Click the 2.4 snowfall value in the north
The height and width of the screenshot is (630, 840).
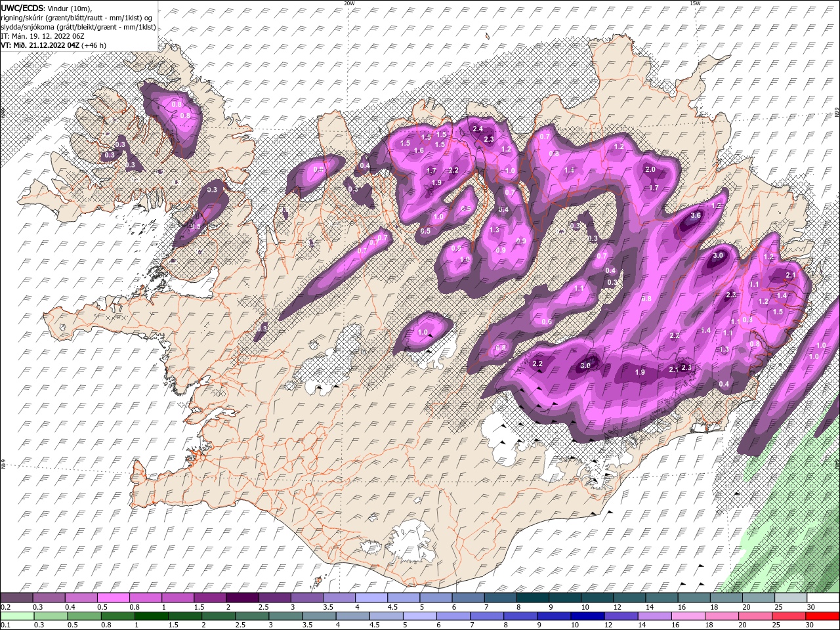pos(478,129)
